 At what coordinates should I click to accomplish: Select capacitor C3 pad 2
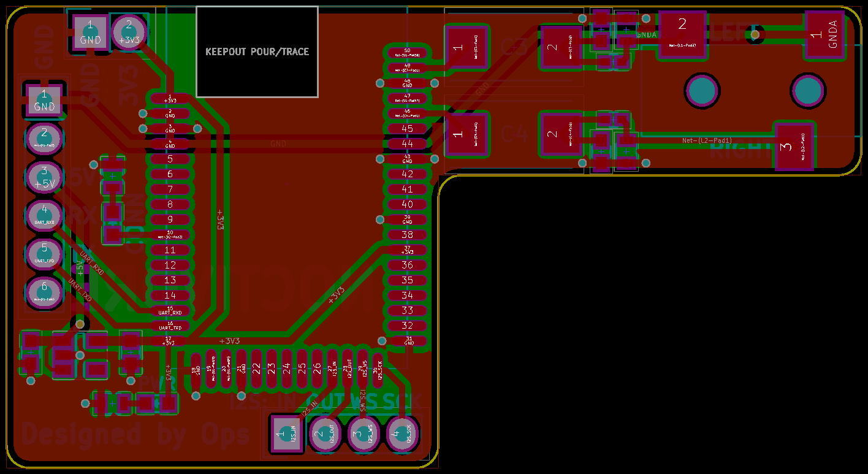coord(561,47)
